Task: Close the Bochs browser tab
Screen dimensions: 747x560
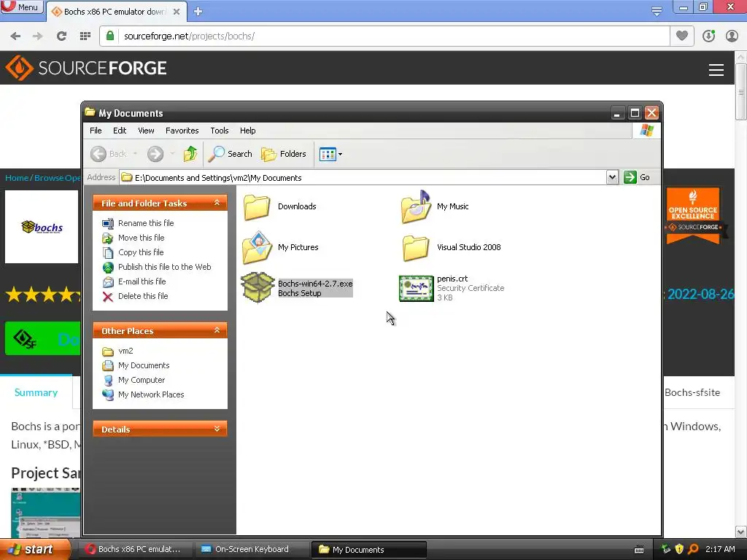Action: 177,12
